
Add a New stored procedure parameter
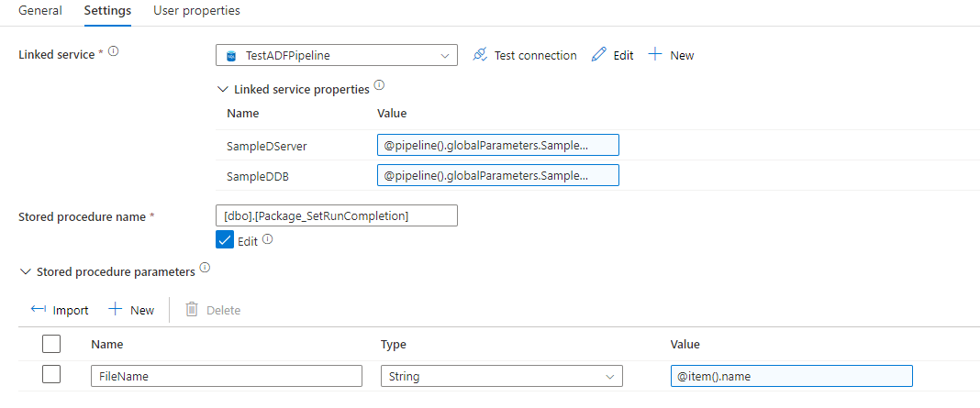pos(131,310)
